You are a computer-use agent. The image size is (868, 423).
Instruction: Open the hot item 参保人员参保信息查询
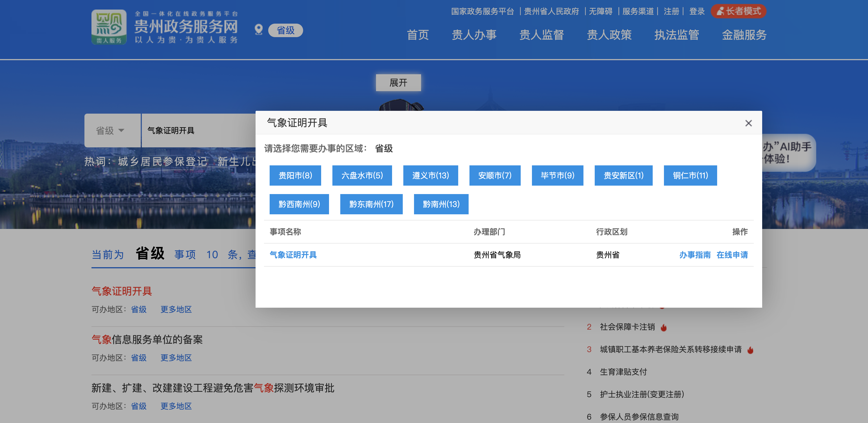click(x=639, y=417)
